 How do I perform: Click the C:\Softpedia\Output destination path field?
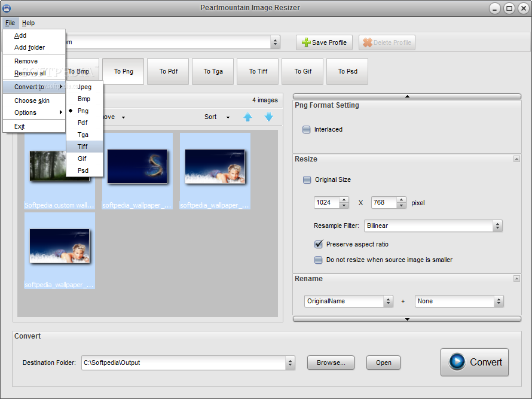click(x=184, y=363)
